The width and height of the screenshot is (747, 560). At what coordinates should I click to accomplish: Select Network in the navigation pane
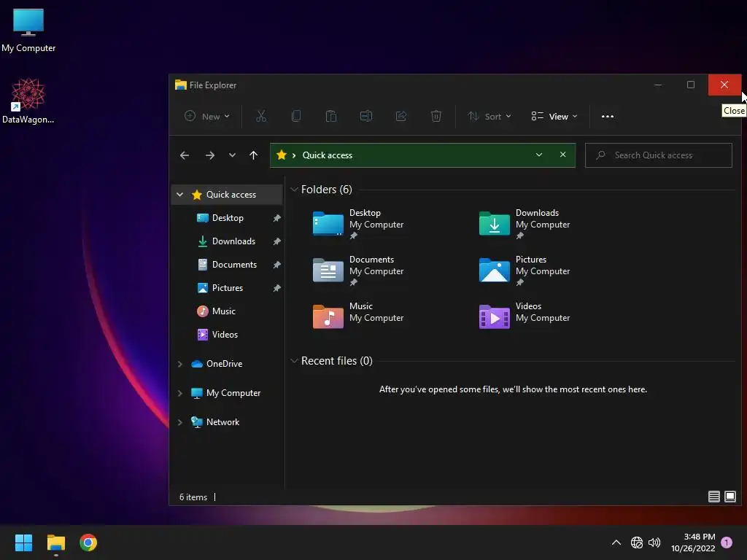point(222,422)
